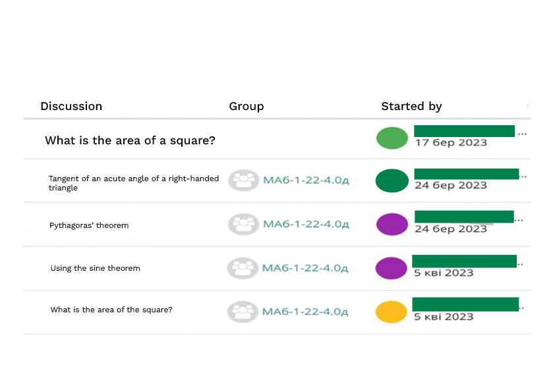
Task: Sort by Group column header
Action: (246, 106)
